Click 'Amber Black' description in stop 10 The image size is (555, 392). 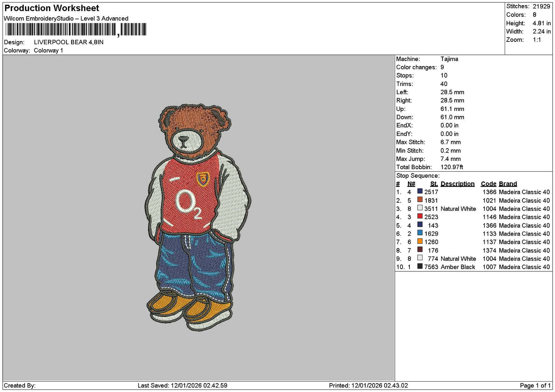click(x=458, y=267)
